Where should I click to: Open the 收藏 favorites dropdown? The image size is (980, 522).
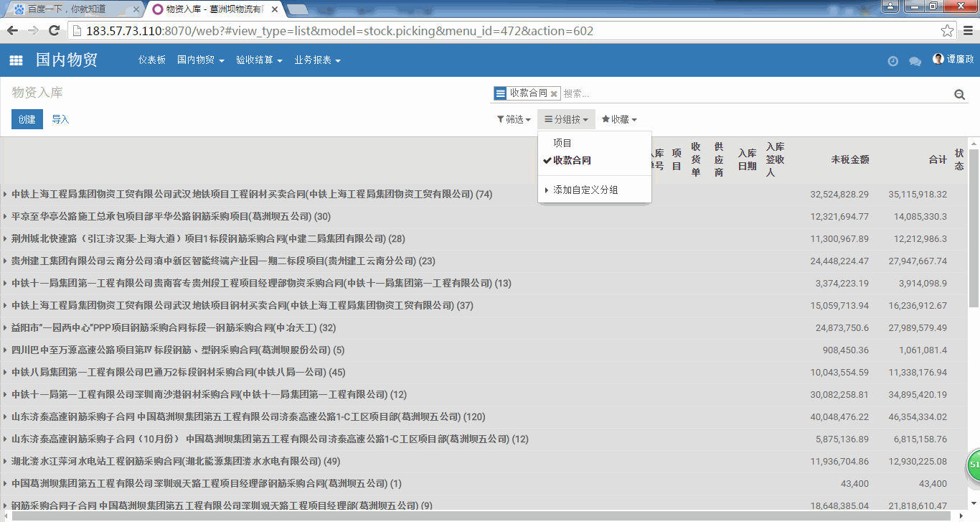pyautogui.click(x=619, y=120)
